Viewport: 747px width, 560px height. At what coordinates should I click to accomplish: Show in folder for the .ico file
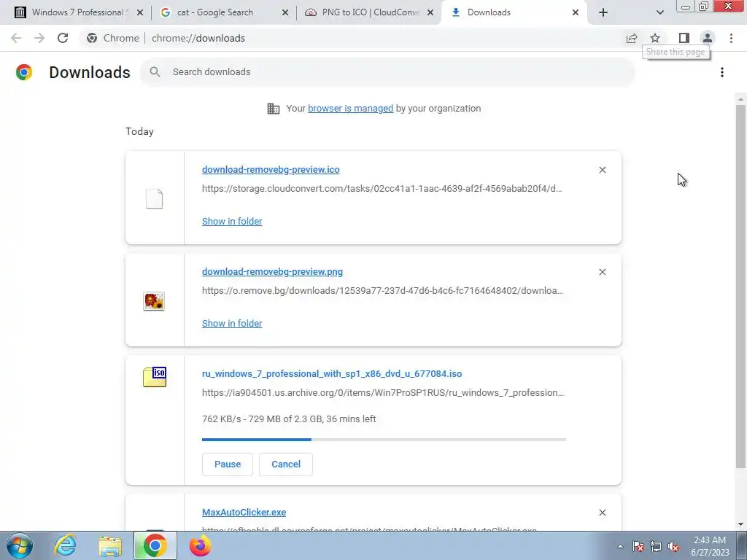tap(232, 222)
